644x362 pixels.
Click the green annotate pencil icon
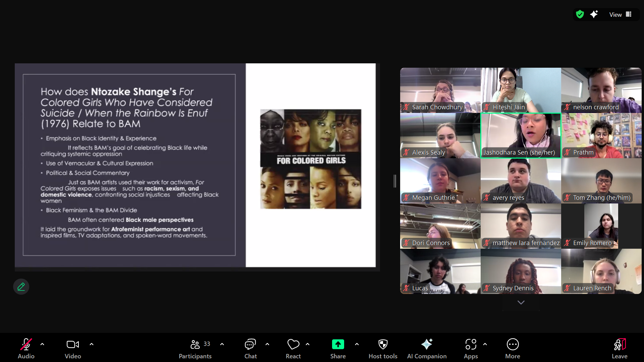click(21, 287)
